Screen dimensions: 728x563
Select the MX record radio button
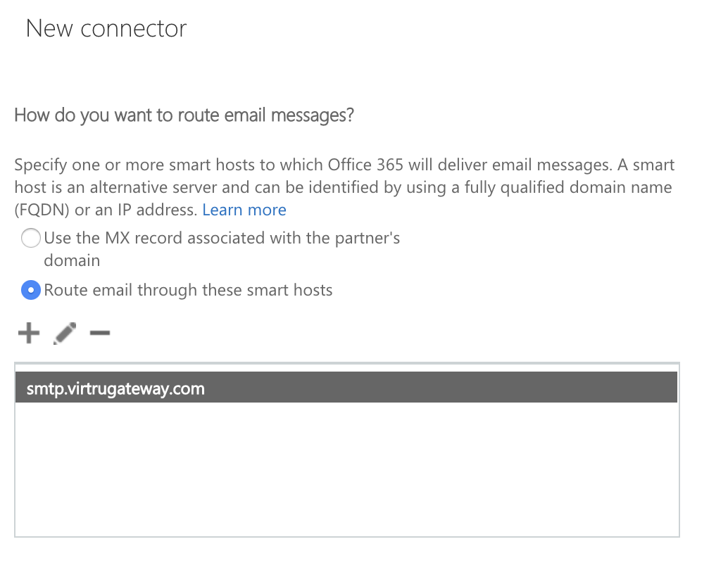point(31,238)
